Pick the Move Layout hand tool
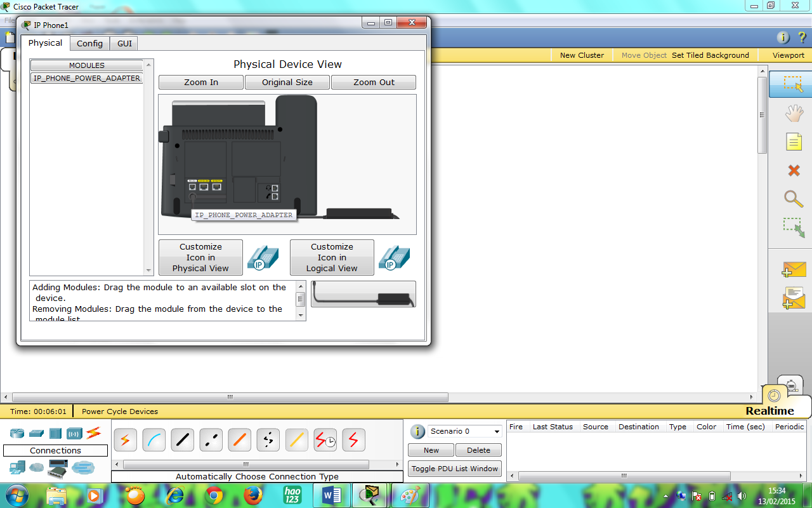Image resolution: width=812 pixels, height=508 pixels. point(794,114)
